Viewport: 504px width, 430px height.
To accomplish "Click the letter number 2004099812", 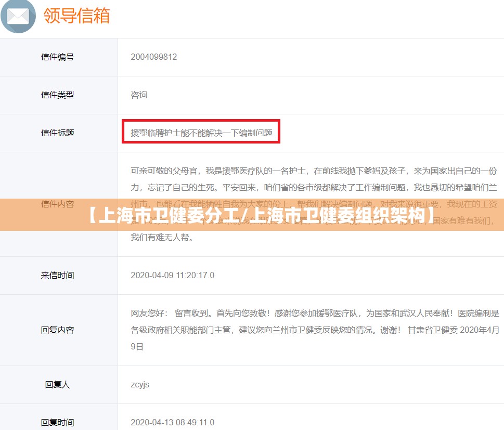I will click(154, 57).
